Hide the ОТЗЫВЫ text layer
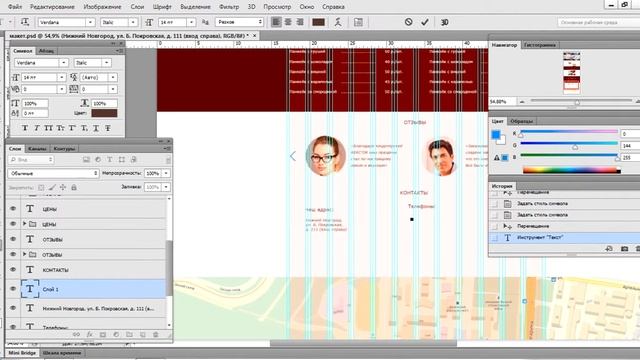Viewport: 640px width, 360px height. pyautogui.click(x=13, y=239)
